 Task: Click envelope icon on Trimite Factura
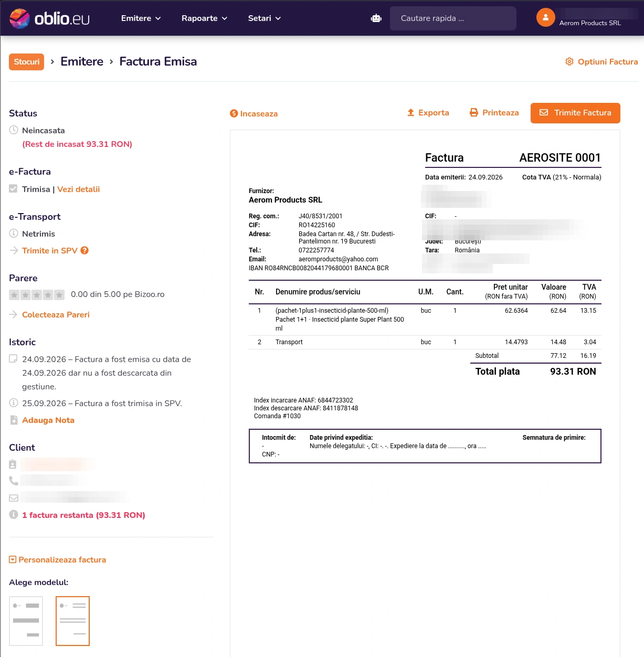(x=544, y=112)
